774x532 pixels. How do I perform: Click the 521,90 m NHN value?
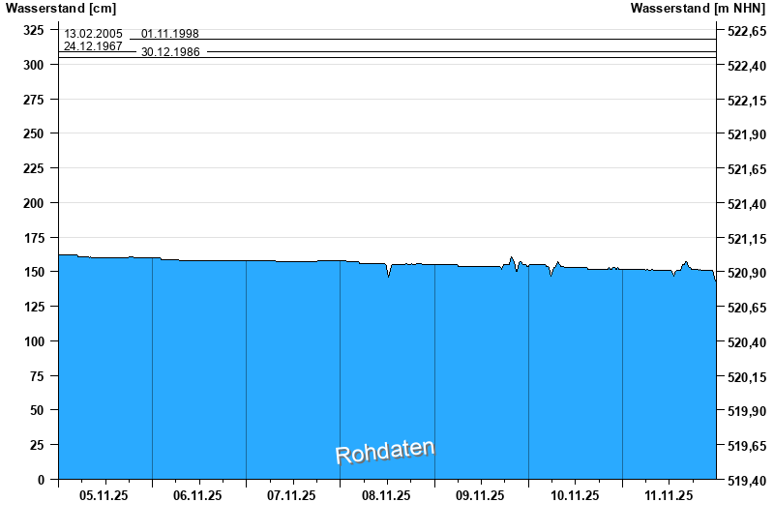(747, 134)
